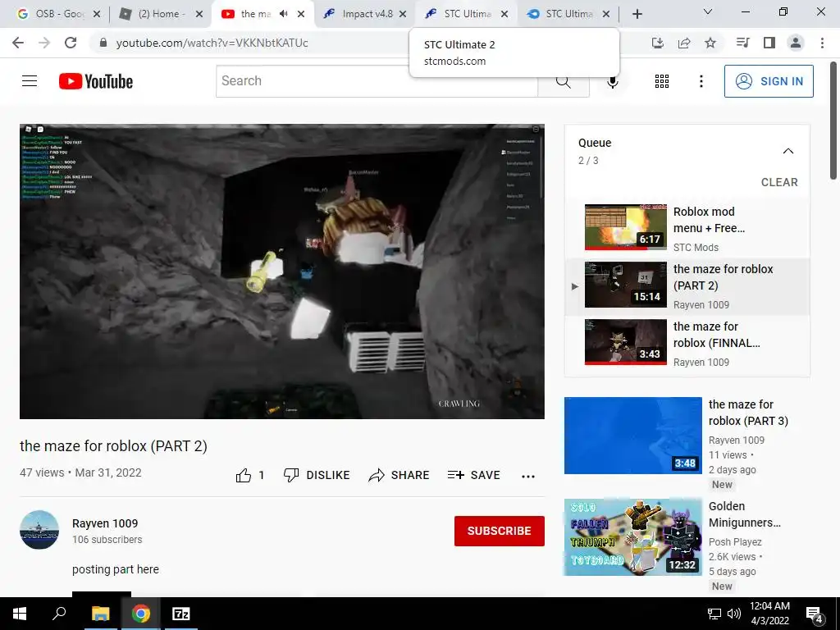Image resolution: width=840 pixels, height=630 pixels.
Task: Open a new browser tab with plus
Action: (637, 14)
